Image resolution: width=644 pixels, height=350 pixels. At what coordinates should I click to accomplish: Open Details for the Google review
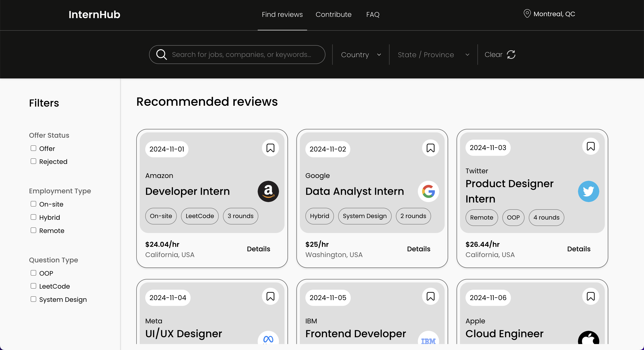(x=418, y=249)
